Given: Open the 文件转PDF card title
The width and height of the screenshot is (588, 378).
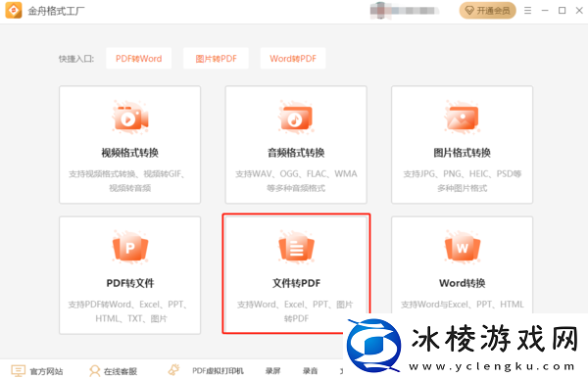Looking at the screenshot, I should pyautogui.click(x=296, y=283).
